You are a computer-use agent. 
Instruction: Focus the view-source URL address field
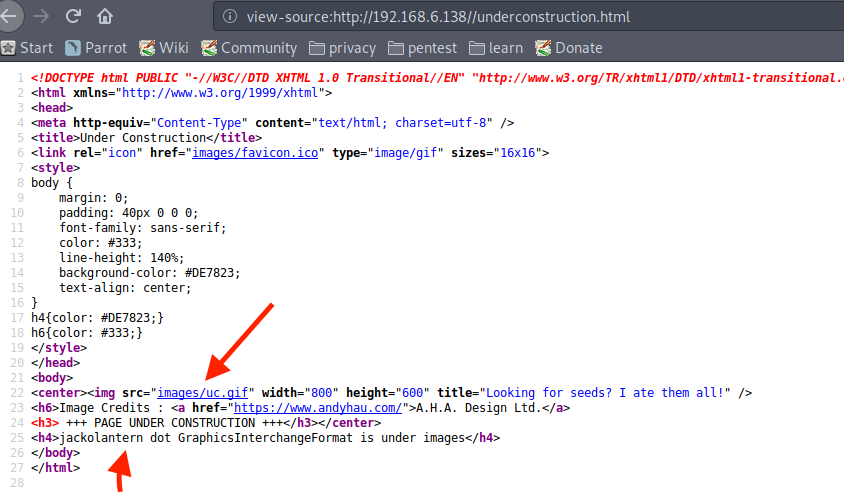tap(529, 17)
